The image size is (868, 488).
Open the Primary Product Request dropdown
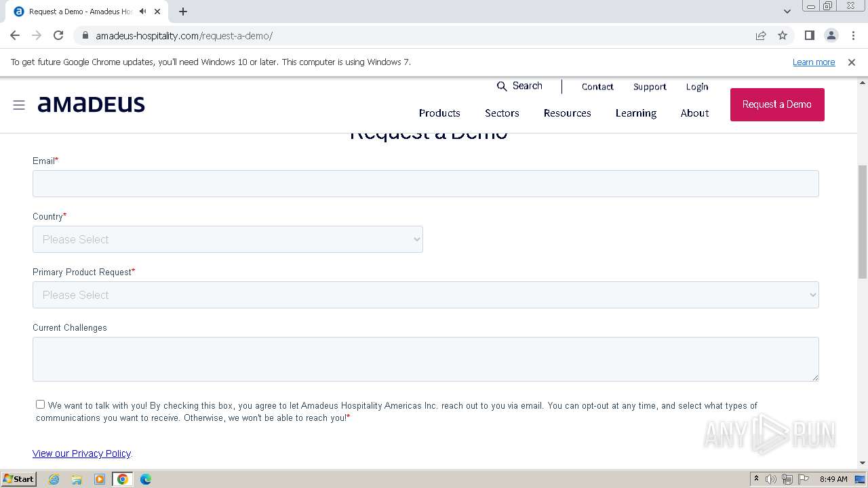[x=426, y=295]
